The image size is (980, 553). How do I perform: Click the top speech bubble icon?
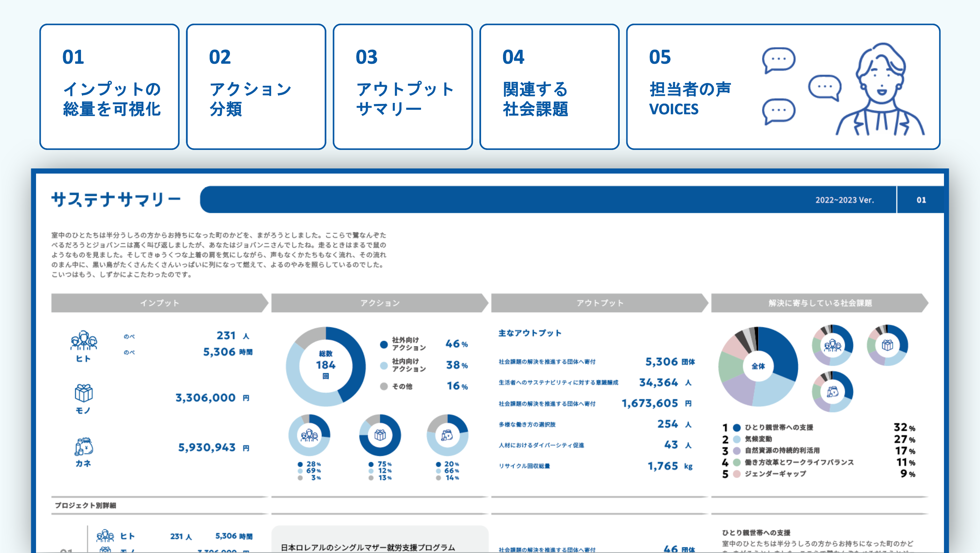(x=778, y=60)
